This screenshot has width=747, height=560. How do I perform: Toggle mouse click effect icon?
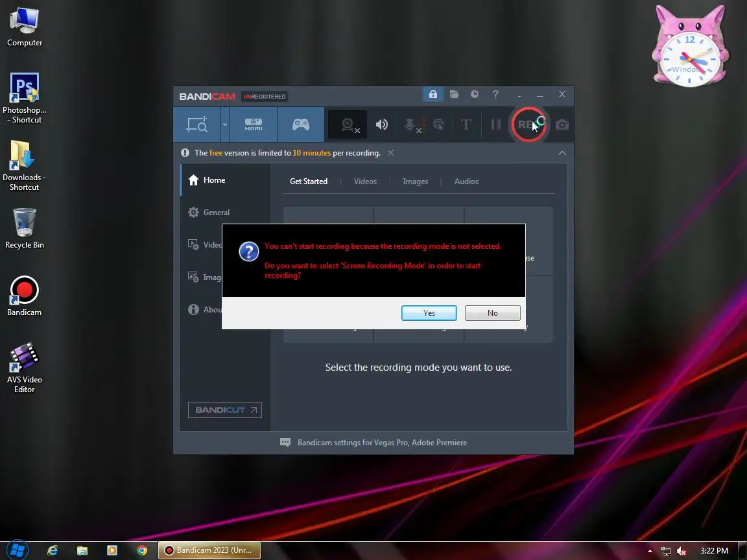tap(438, 124)
